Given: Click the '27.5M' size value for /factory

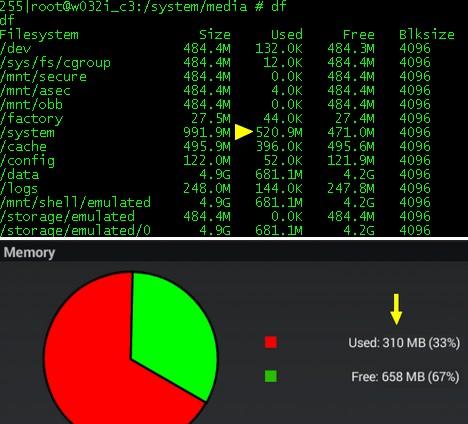Looking at the screenshot, I should [x=211, y=119].
